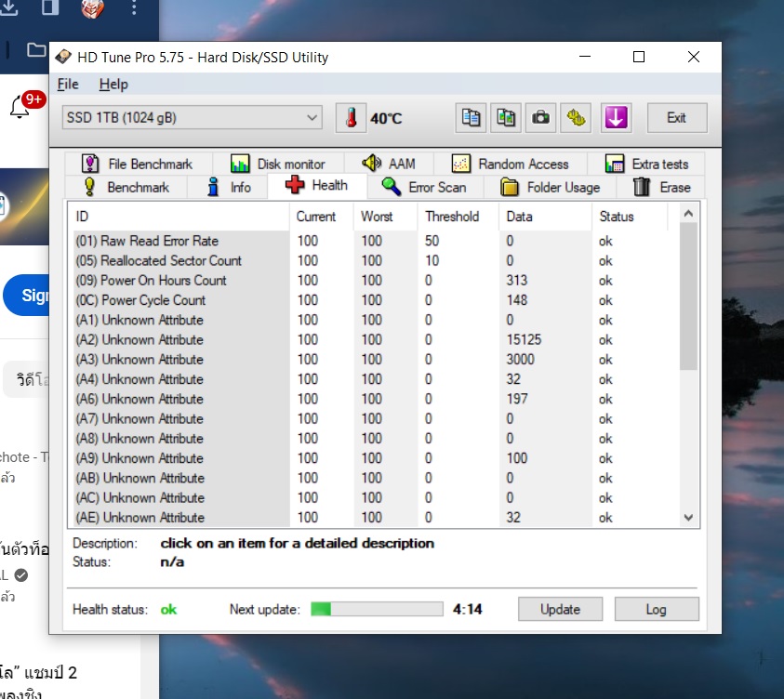
Task: Open the options wrench icon
Action: (577, 118)
